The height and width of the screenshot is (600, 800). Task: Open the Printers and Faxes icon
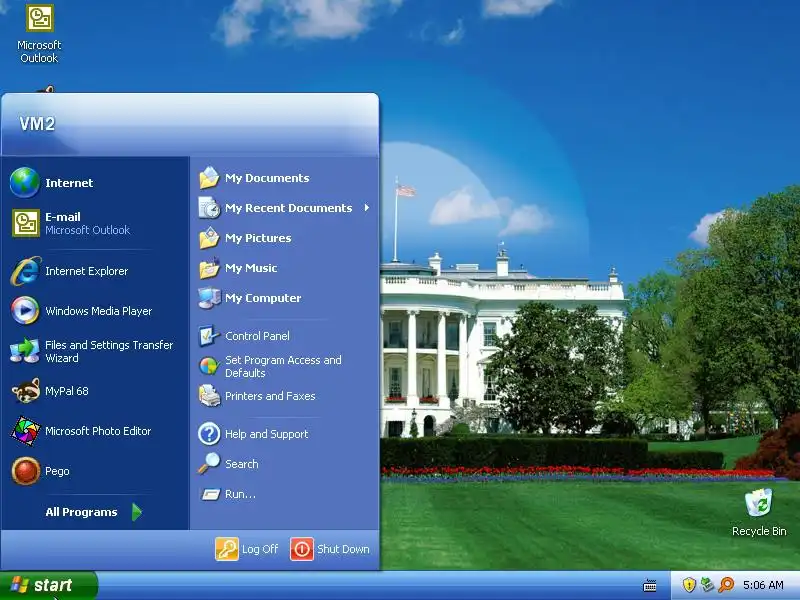[209, 396]
